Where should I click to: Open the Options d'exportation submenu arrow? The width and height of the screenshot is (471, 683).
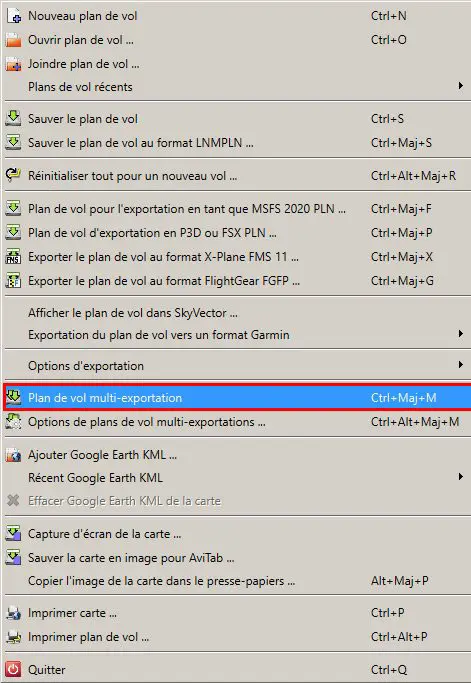coord(461,365)
